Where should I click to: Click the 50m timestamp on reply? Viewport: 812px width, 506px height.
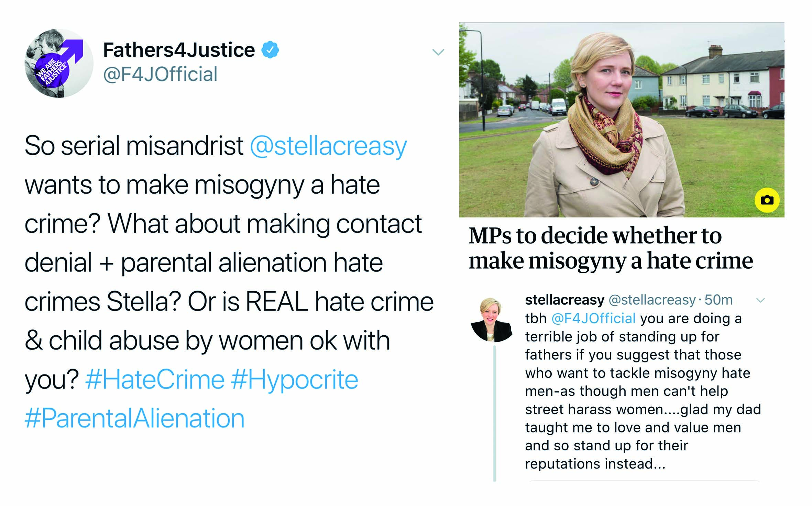click(x=718, y=300)
